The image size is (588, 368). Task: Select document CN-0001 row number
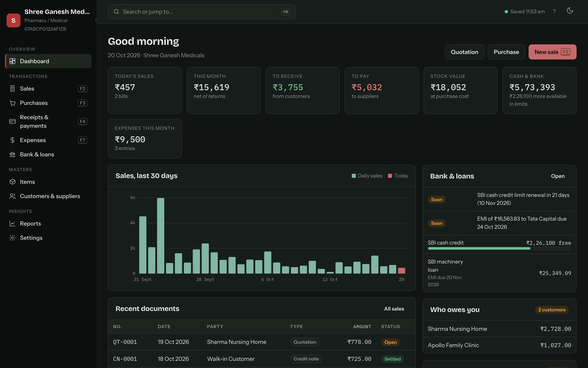(125, 359)
